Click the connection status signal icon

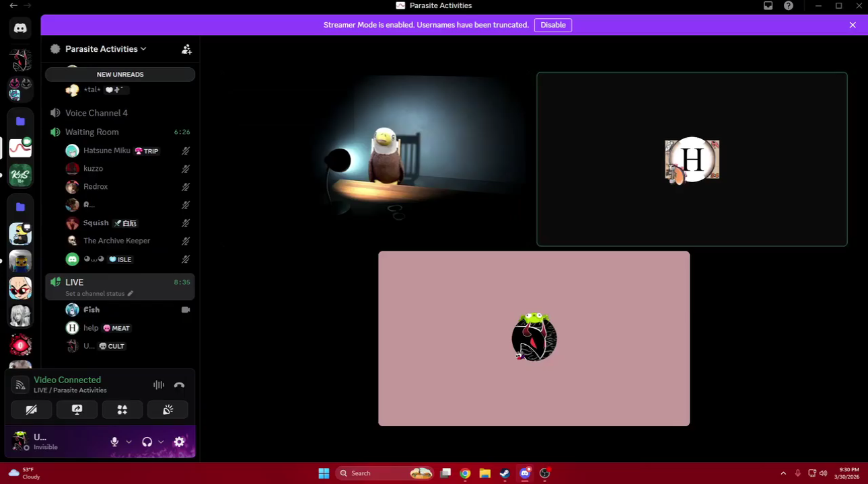(x=20, y=385)
